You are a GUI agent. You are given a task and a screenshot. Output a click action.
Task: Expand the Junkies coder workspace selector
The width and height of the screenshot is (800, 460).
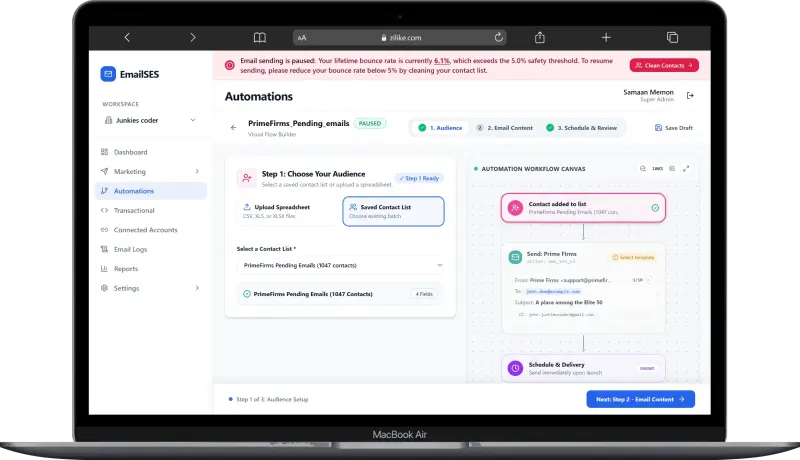tap(150, 120)
